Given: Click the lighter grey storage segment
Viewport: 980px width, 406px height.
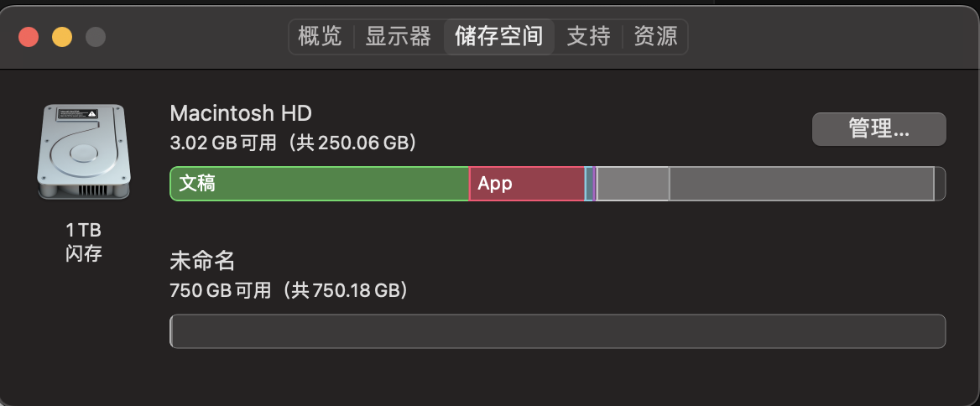Looking at the screenshot, I should tap(633, 184).
